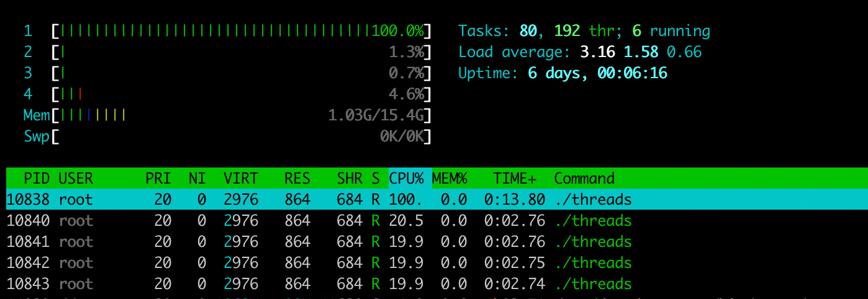Screen dimensions: 868x299
Task: Click the Mem meter showing 1.03G/15.4G
Action: click(241, 115)
